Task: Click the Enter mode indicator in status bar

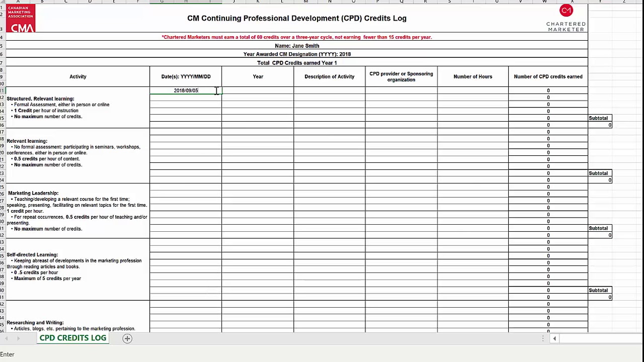Action: (7, 354)
